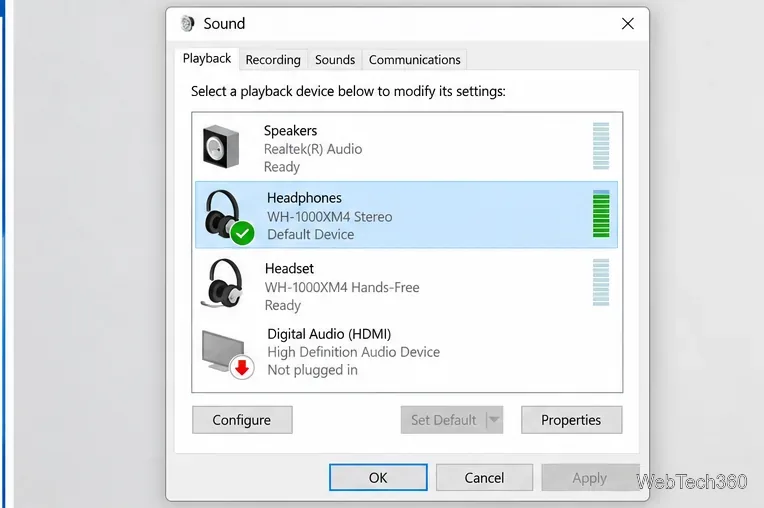Screen dimensions: 764x508
Task: Open Properties for the selected device
Action: tap(571, 420)
